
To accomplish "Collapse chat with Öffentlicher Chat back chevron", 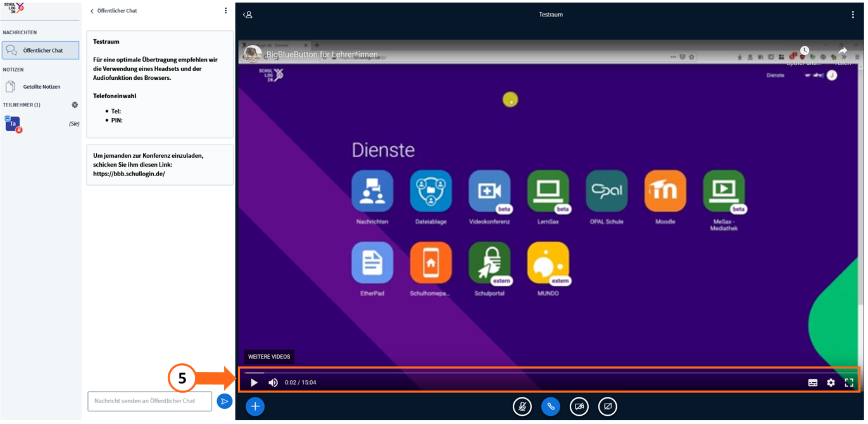I will tap(113, 11).
